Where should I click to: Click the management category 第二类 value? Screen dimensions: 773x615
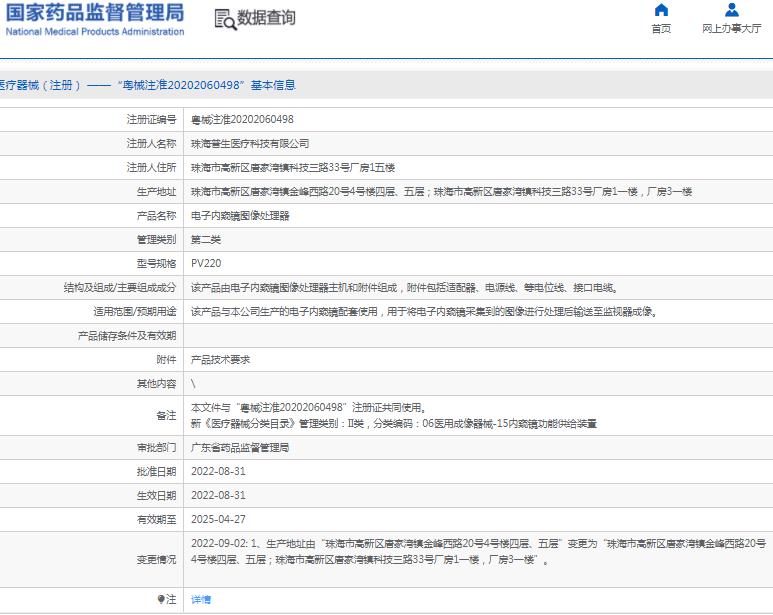[x=206, y=239]
